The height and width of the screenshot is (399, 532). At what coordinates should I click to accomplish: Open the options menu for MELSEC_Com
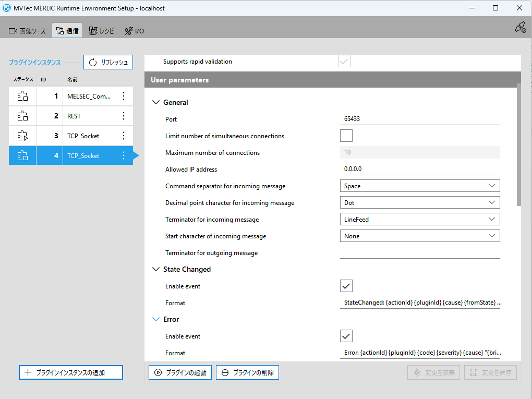(x=124, y=96)
